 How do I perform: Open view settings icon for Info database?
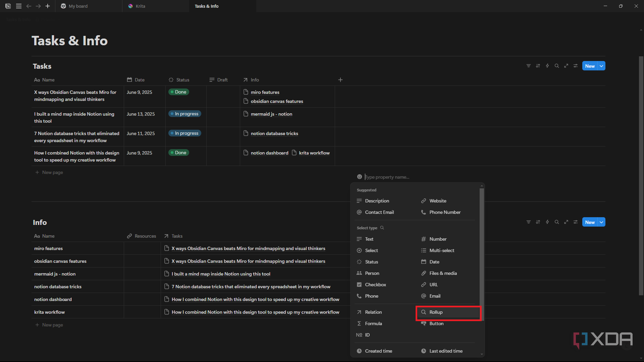pos(575,222)
